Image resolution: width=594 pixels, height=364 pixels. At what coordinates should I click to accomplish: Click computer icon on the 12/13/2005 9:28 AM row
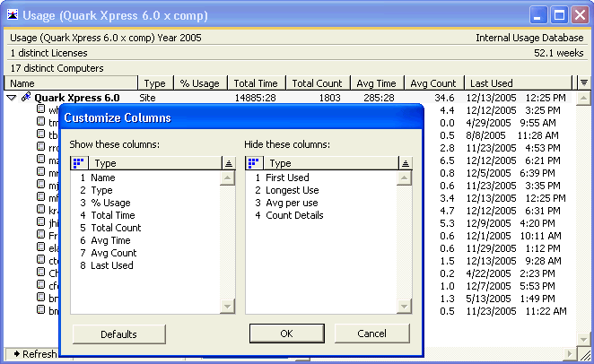[x=40, y=260]
